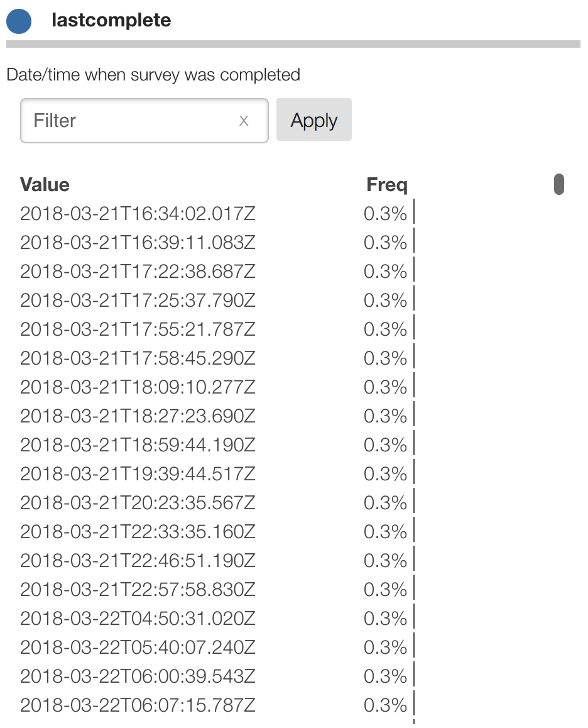Click the Apply button

click(x=313, y=120)
